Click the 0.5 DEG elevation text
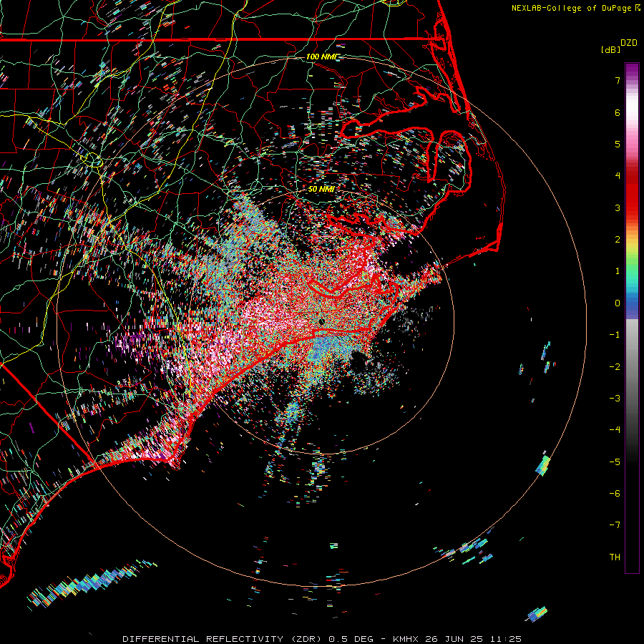This screenshot has width=644, height=644. (x=351, y=639)
